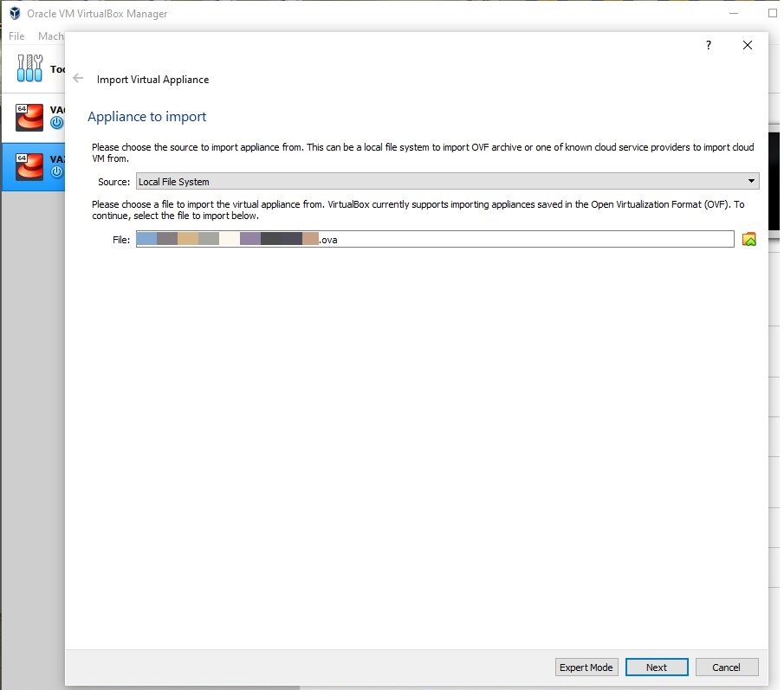Cancel the appliance import
This screenshot has height=690, width=784.
tap(726, 667)
